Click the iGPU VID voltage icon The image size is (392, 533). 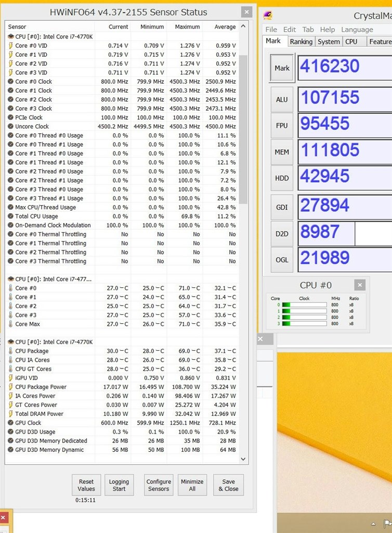coord(10,378)
